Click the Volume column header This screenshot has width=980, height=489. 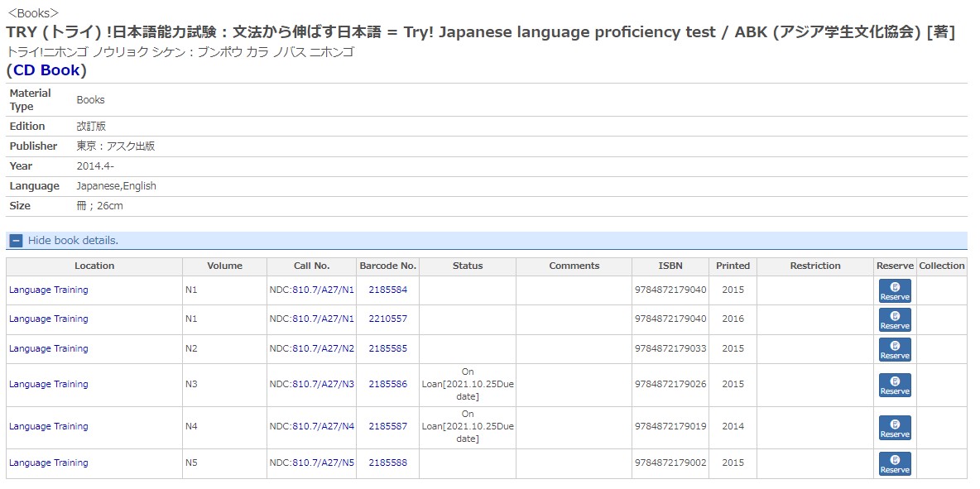click(225, 266)
